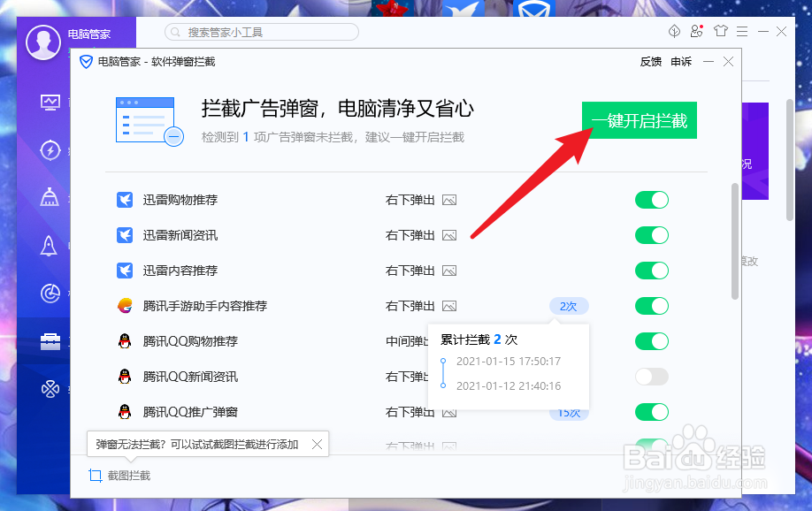Click Xunlei bird icon of 迅雷购物推荐
Viewport: 812px width, 511px height.
pyautogui.click(x=125, y=200)
